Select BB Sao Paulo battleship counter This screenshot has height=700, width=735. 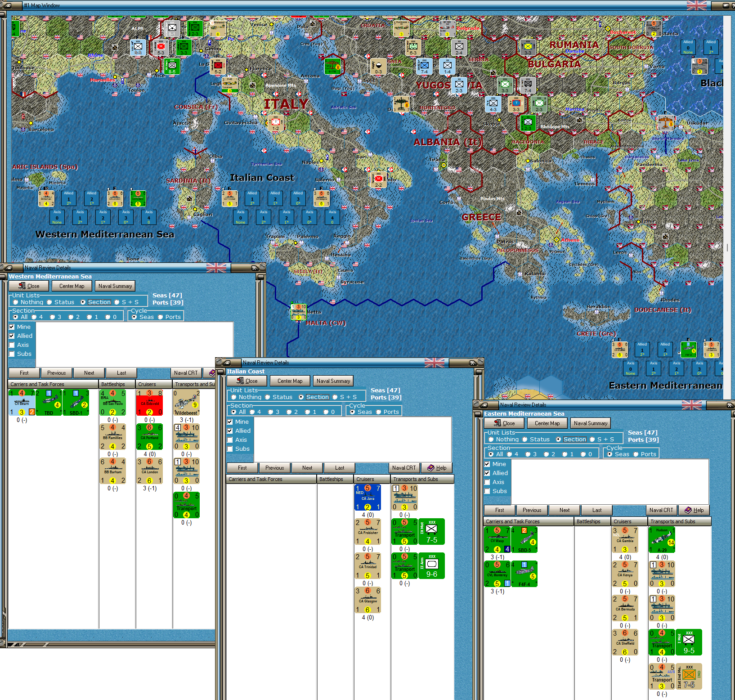[113, 403]
